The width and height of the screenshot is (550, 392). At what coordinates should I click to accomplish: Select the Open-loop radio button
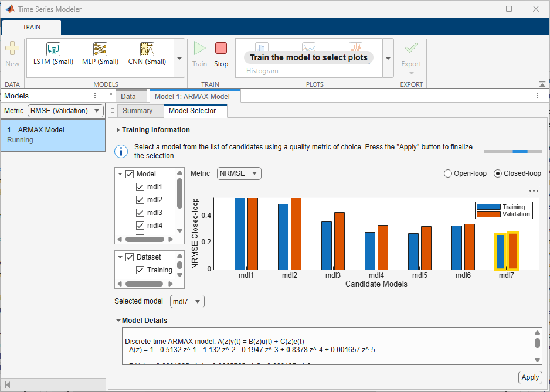pyautogui.click(x=447, y=173)
